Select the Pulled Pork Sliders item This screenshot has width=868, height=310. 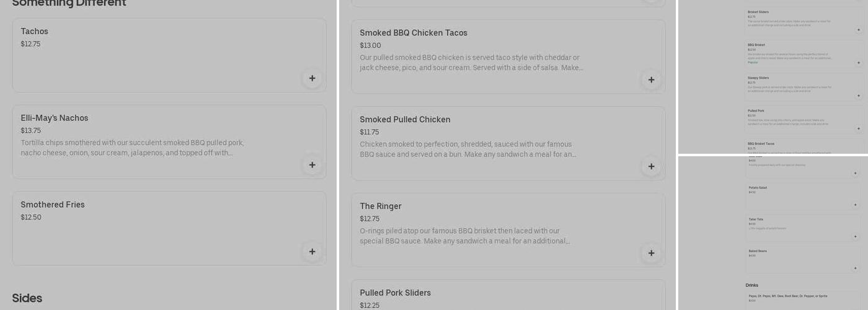395,293
